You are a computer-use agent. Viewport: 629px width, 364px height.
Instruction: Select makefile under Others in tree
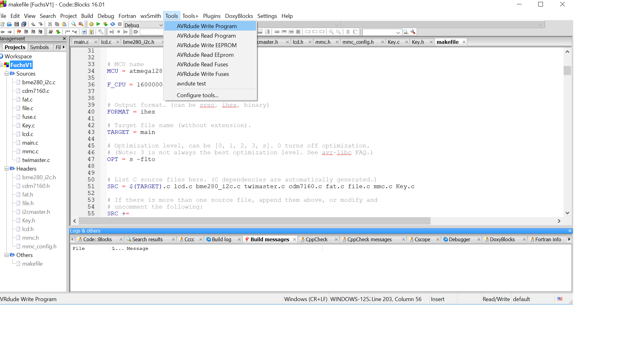coord(32,264)
